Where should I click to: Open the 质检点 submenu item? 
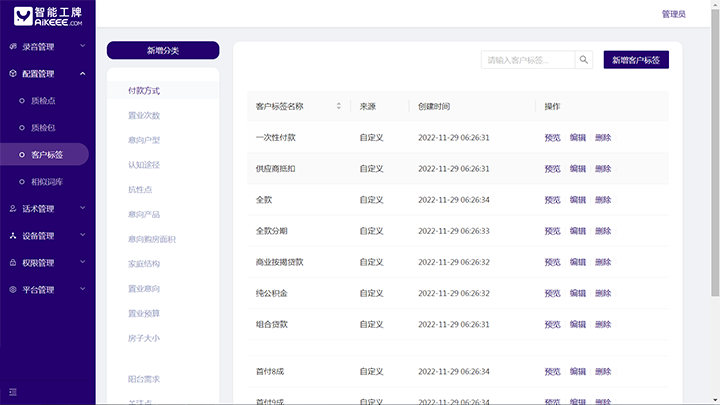43,101
